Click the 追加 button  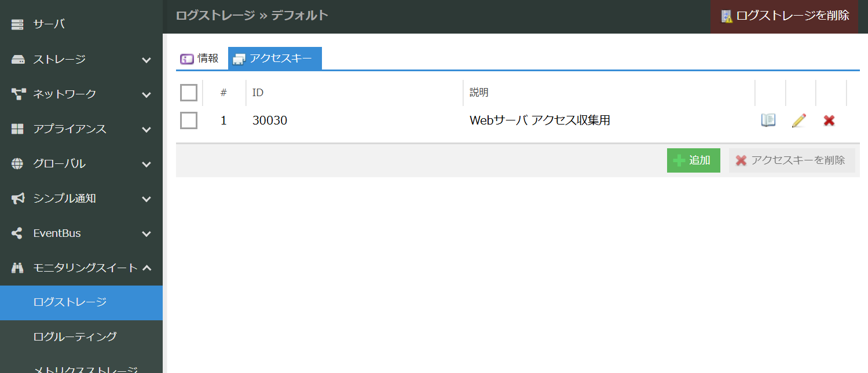coord(694,160)
